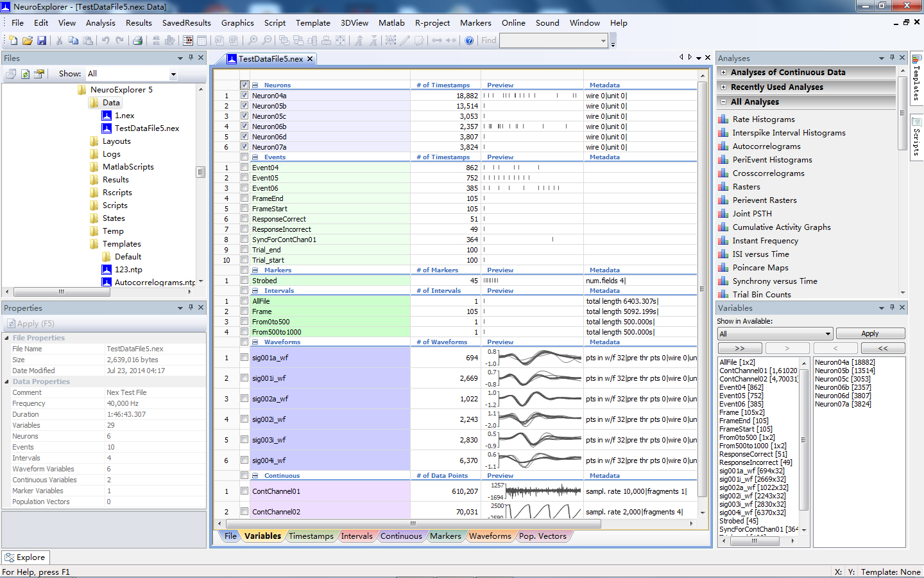924x578 pixels.
Task: Click the single > add variable button
Action: click(787, 348)
